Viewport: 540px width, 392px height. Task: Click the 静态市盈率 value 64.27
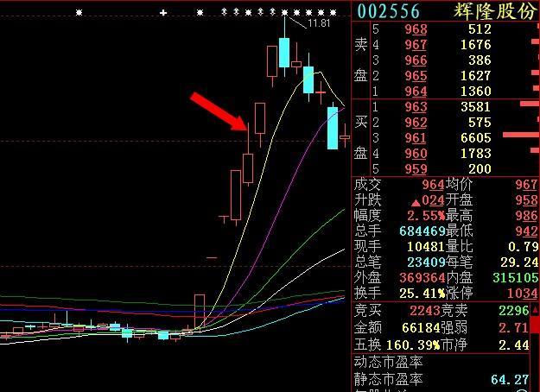point(520,379)
